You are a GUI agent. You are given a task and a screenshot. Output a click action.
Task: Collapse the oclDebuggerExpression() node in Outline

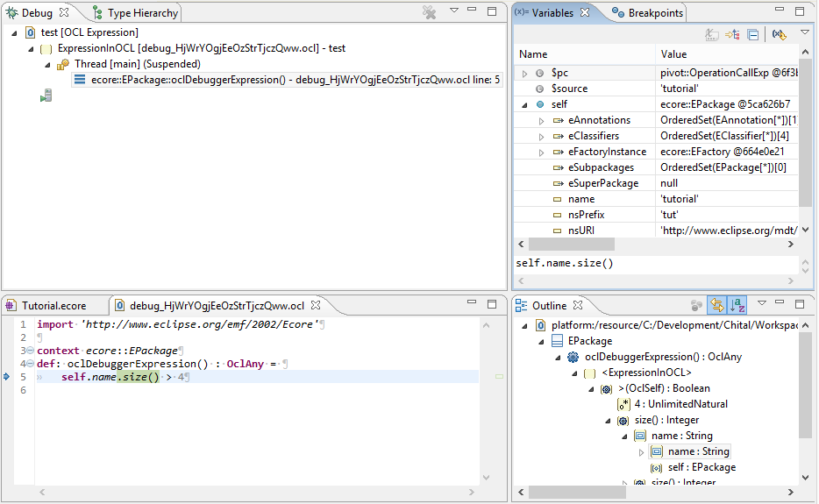point(558,358)
